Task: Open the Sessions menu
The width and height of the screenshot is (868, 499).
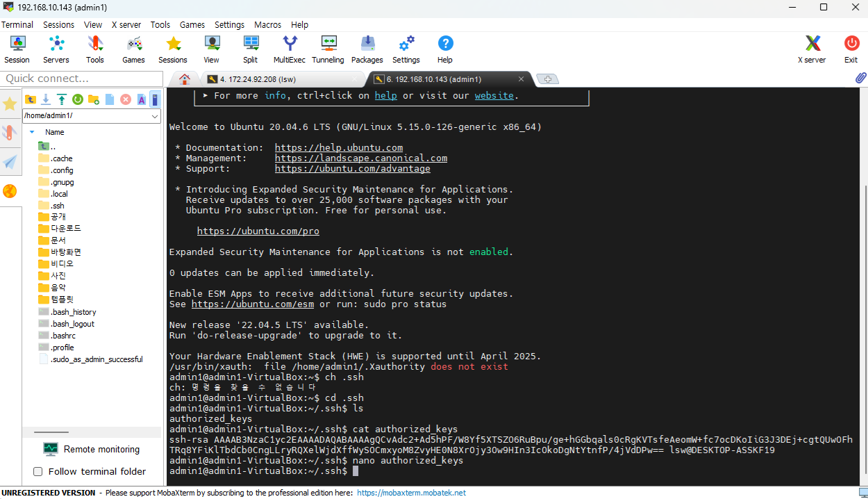Action: (58, 24)
